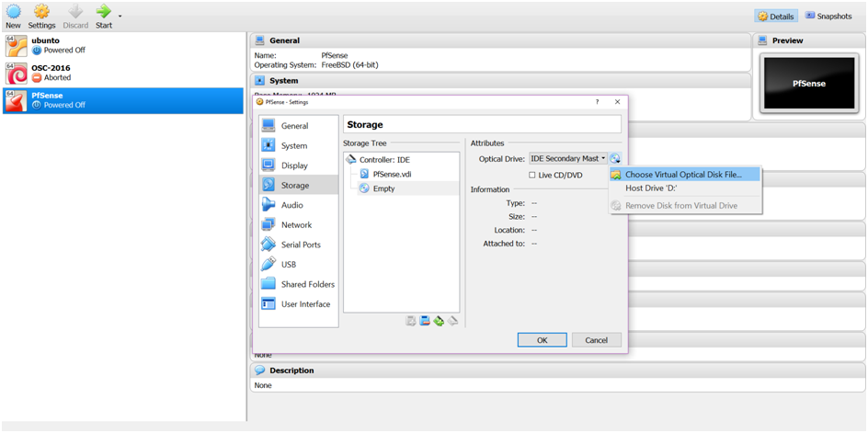
Task: Click the green Start arrow icon
Action: click(103, 12)
